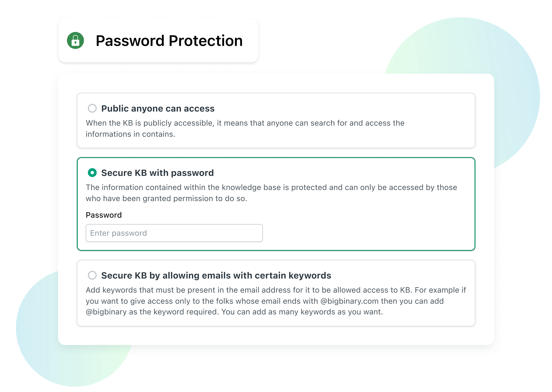Click unselected Public access radio circle

[x=92, y=108]
